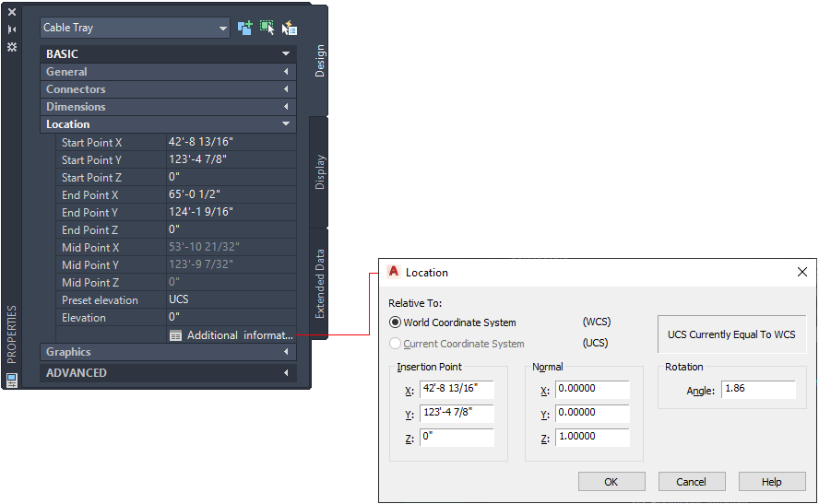819x504 pixels.
Task: Click the Quick Select icon
Action: coord(290,28)
